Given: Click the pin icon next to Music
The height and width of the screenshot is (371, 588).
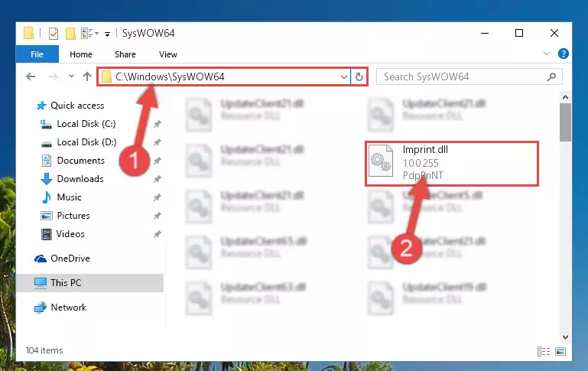Looking at the screenshot, I should coord(157,197).
